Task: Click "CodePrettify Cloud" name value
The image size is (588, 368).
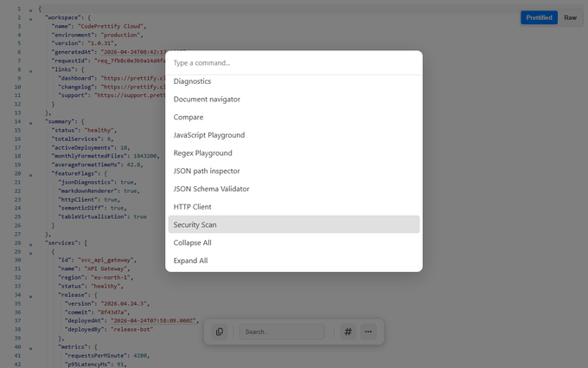Action: [x=111, y=26]
